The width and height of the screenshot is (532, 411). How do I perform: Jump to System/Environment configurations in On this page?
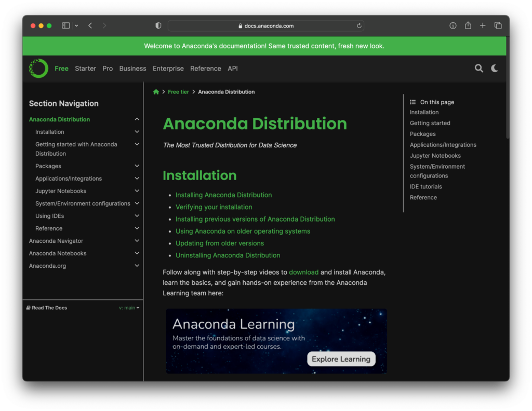437,171
